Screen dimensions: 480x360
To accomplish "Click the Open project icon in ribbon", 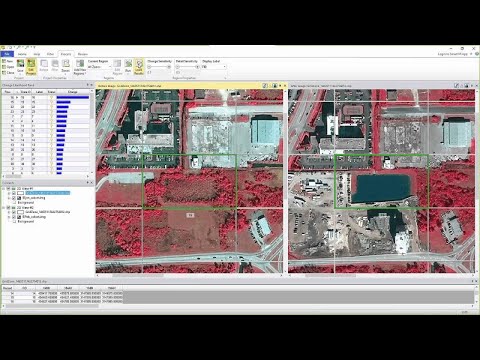I will (4, 67).
